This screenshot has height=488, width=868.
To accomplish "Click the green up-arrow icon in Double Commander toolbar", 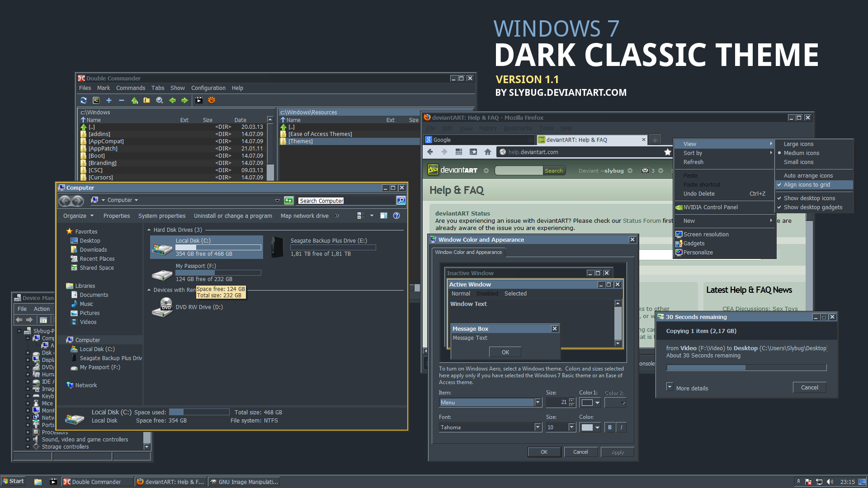I will 134,100.
